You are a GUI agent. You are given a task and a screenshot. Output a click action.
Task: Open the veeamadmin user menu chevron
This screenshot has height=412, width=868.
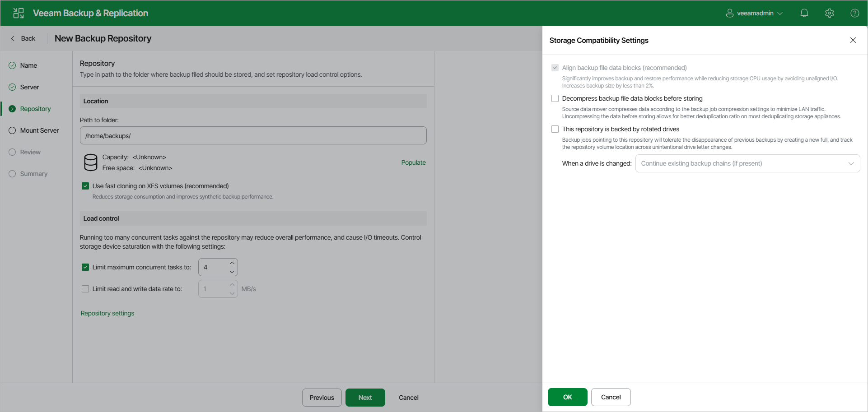(780, 14)
